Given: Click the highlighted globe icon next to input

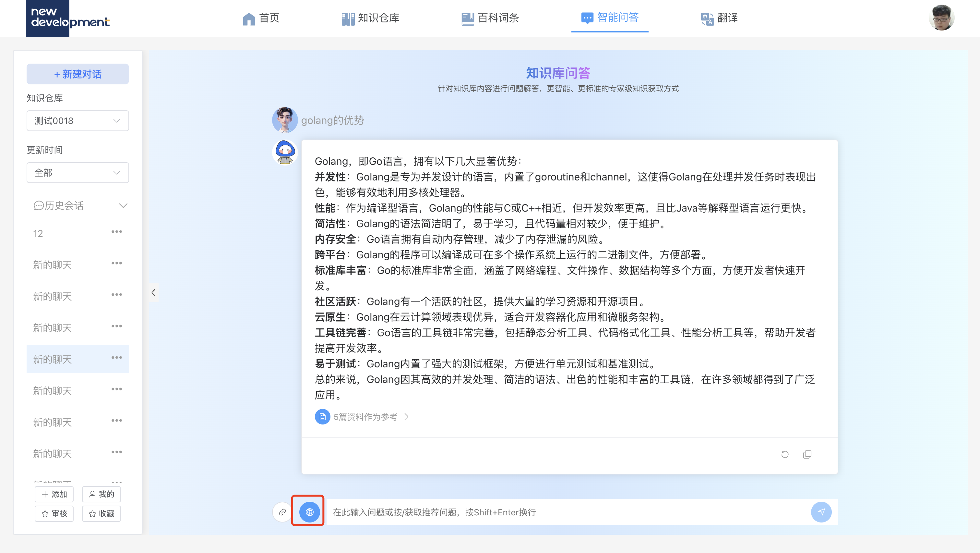Looking at the screenshot, I should point(308,512).
